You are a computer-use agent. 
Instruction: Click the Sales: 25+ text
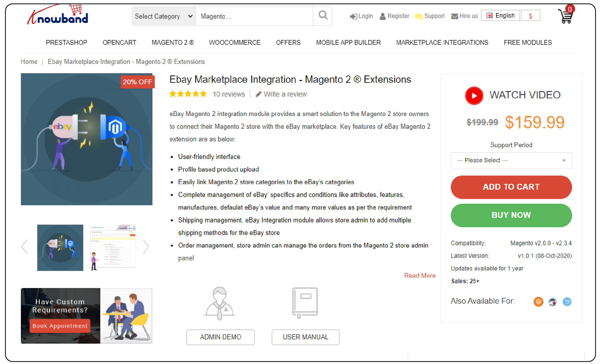click(465, 281)
